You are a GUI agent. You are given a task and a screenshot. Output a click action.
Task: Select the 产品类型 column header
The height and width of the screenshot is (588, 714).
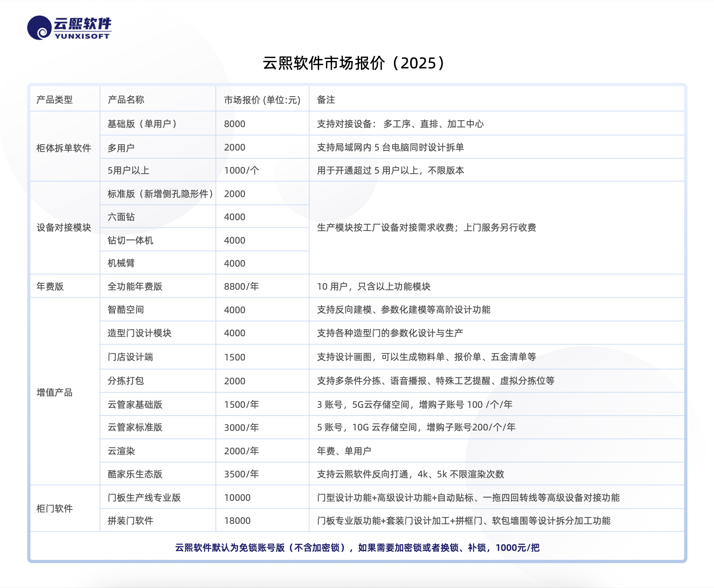pos(54,100)
